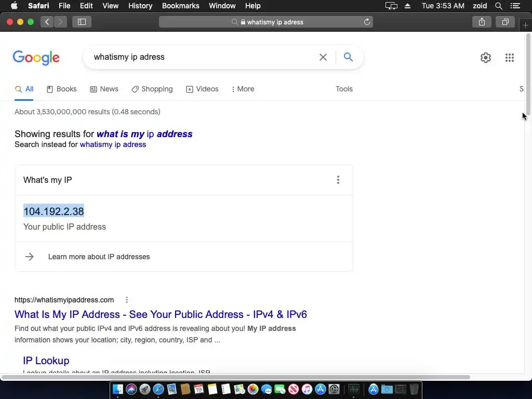Switch to the News results tab

click(x=104, y=89)
